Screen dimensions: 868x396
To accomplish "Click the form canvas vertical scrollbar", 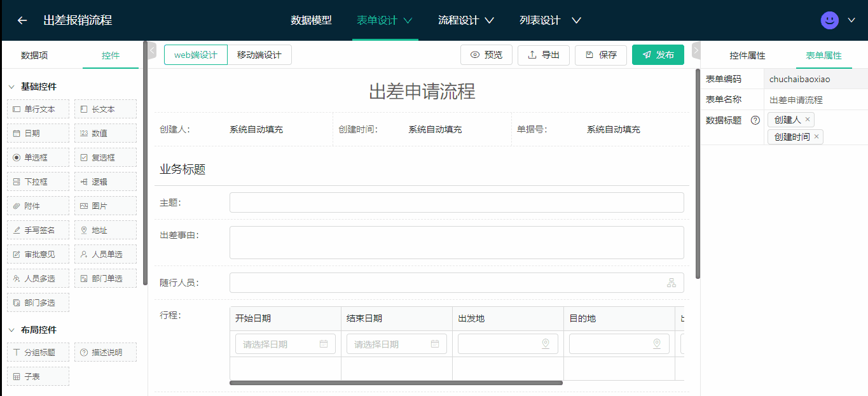I will click(698, 174).
